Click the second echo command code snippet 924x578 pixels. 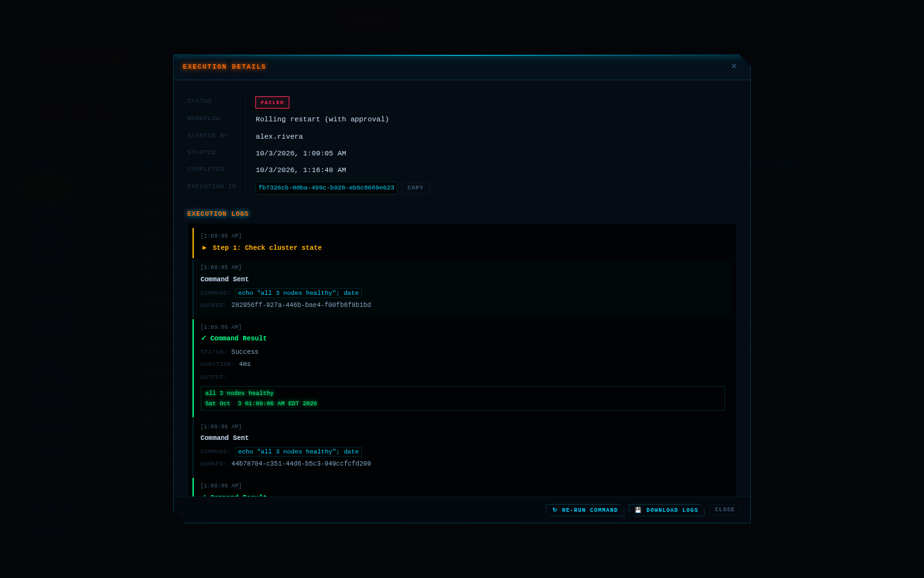pos(298,451)
